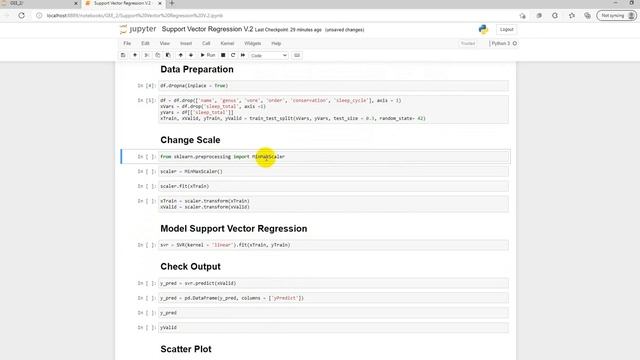The height and width of the screenshot is (360, 640).
Task: Click the Trusted notebook indicator
Action: [468, 43]
